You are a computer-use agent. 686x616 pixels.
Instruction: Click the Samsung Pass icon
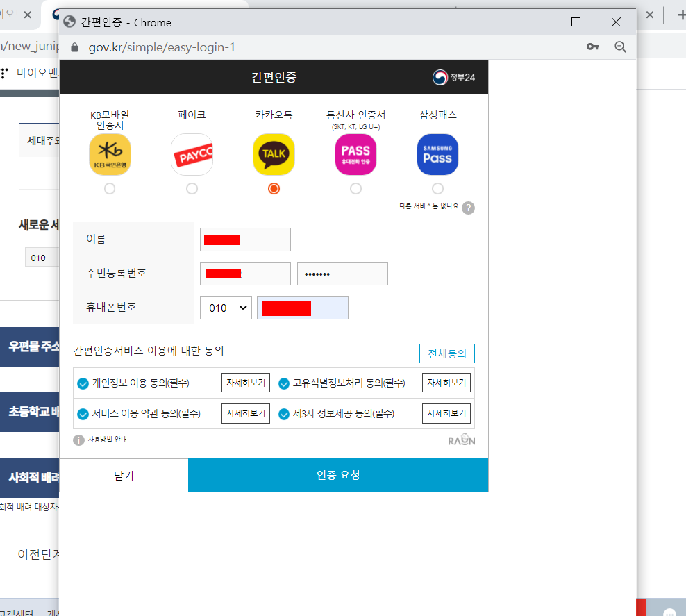[x=437, y=154]
